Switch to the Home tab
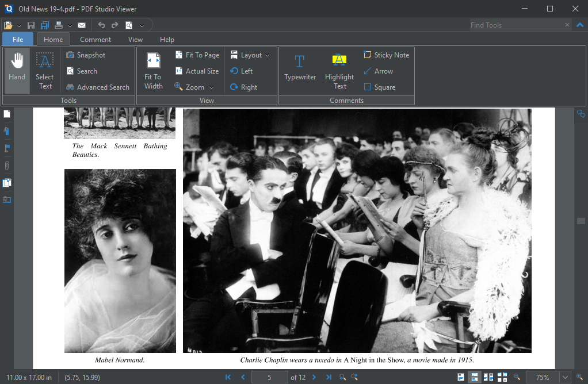The width and height of the screenshot is (588, 384). click(x=54, y=39)
